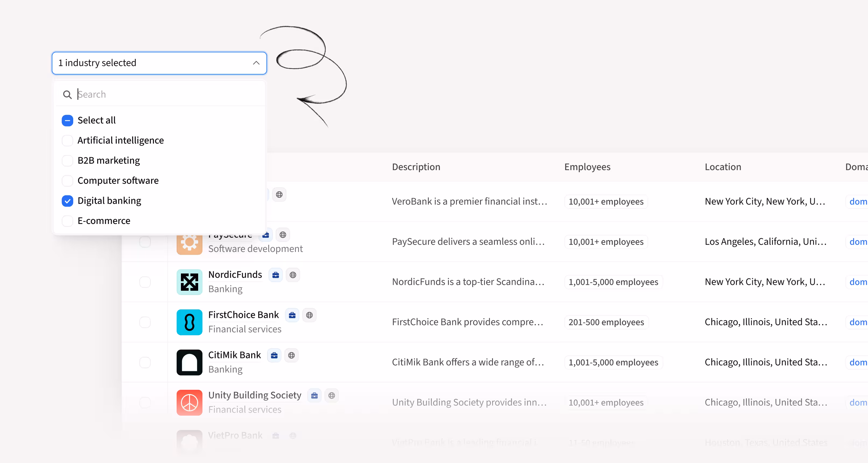Click the Location column header
Viewport: 868px width, 463px height.
(x=723, y=167)
